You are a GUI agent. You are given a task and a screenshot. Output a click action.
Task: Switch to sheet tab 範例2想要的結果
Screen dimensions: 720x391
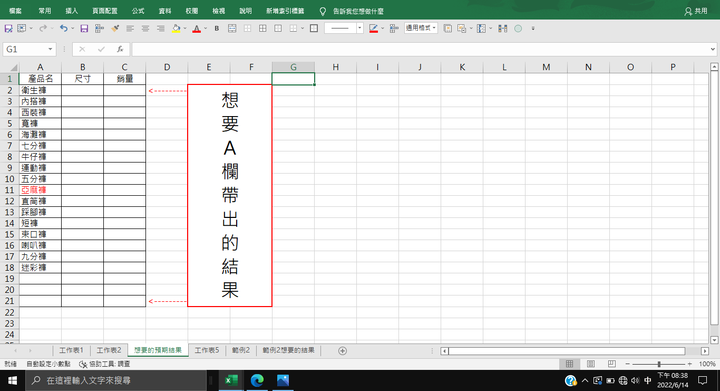pyautogui.click(x=288, y=350)
